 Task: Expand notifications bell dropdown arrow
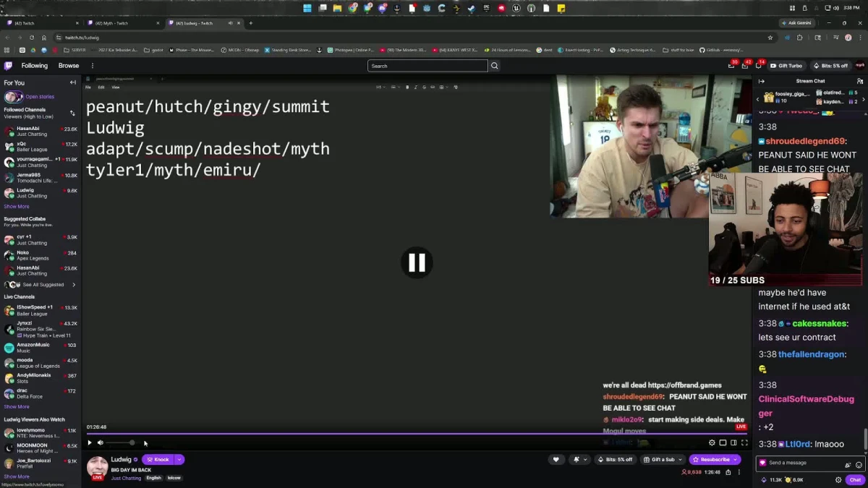[584, 459]
